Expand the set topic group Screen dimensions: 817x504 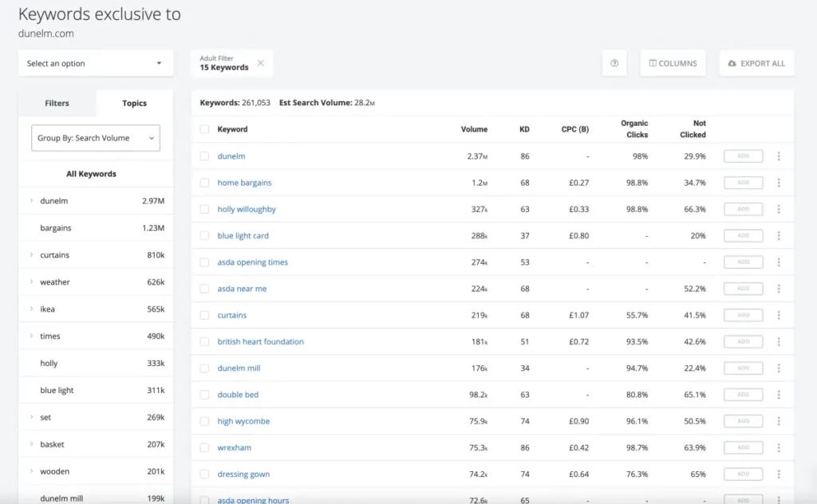[31, 417]
